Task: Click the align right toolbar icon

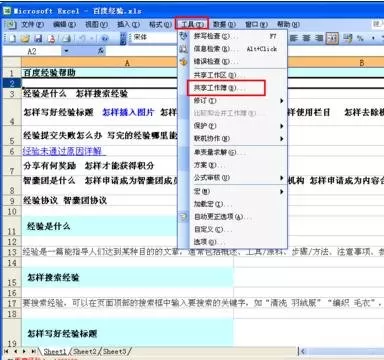Action: point(319,38)
